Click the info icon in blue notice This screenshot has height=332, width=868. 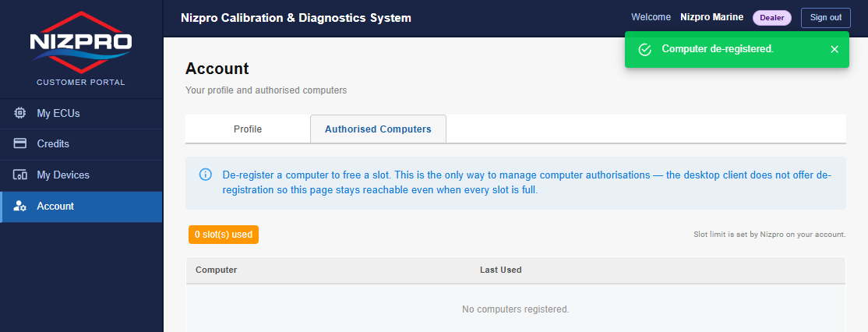pos(205,175)
